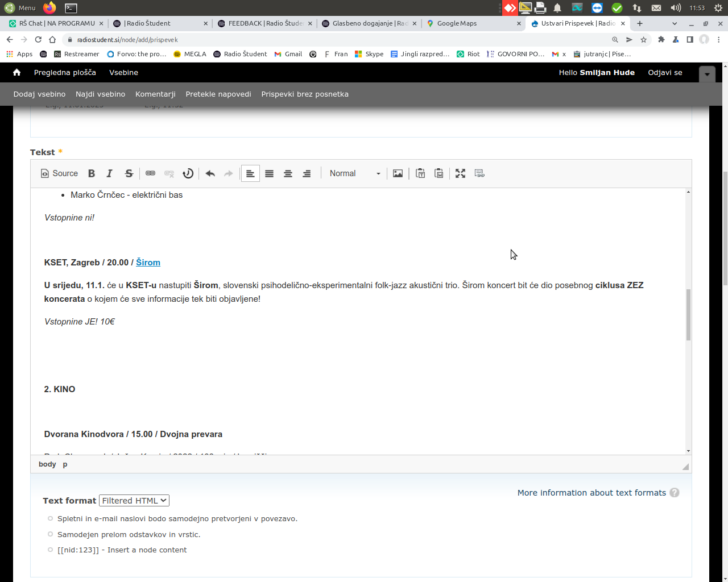728x582 pixels.
Task: Paste as plain text
Action: click(x=420, y=173)
